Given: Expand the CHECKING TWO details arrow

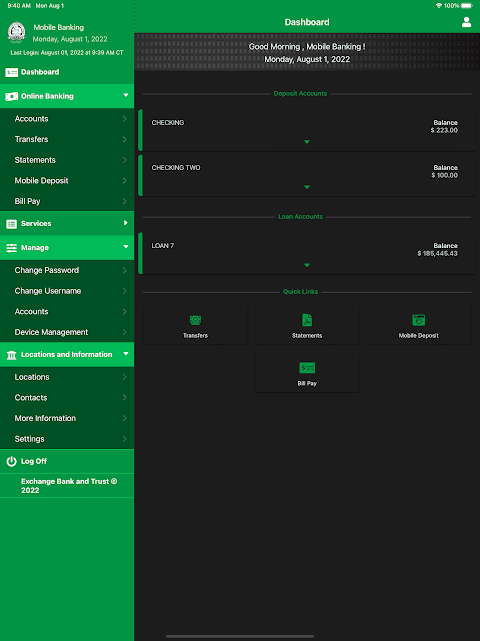Looking at the screenshot, I should pos(307,187).
